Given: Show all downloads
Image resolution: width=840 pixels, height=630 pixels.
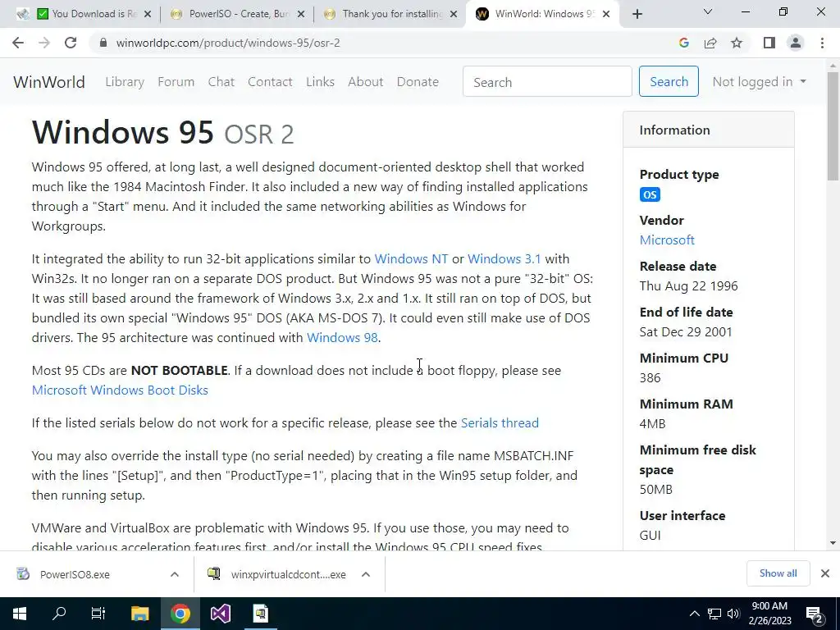Looking at the screenshot, I should pos(778,573).
